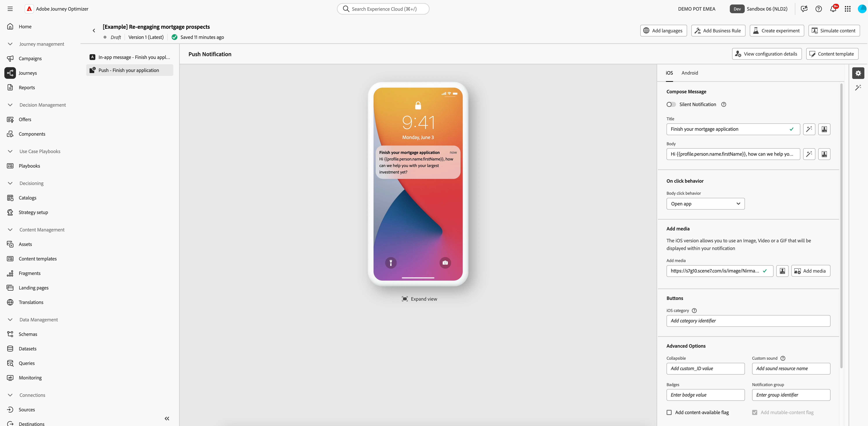Click info icon next to Silent Notification
The height and width of the screenshot is (426, 868).
click(x=723, y=105)
